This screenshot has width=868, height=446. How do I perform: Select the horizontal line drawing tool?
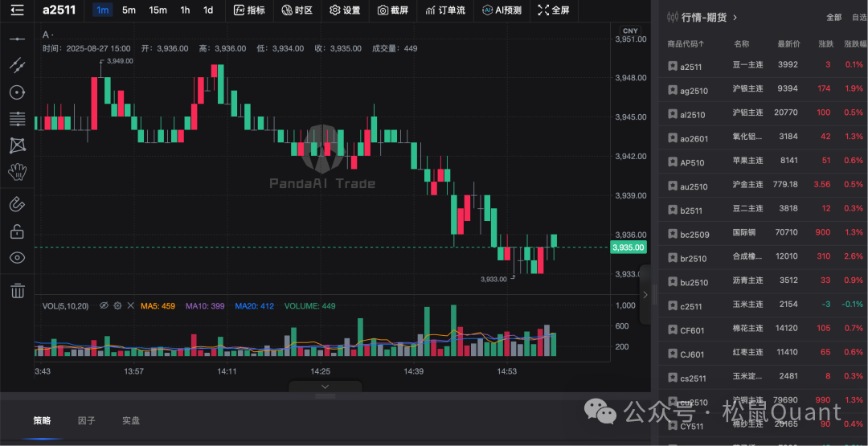click(17, 39)
